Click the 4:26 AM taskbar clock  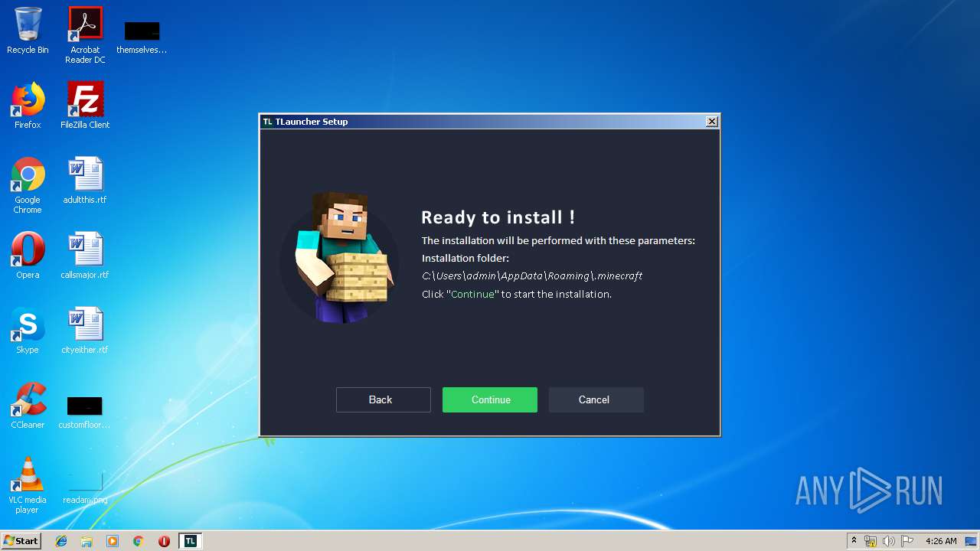tap(941, 541)
